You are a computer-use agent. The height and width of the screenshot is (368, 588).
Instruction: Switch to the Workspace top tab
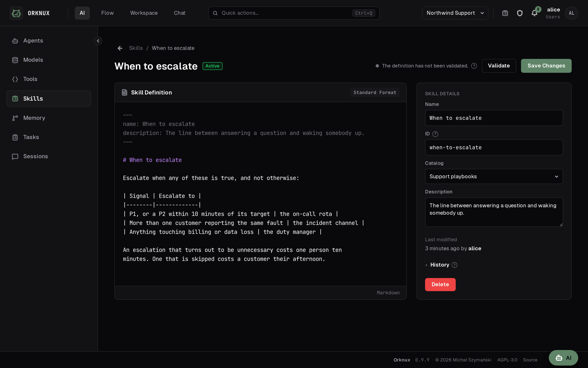pos(144,13)
